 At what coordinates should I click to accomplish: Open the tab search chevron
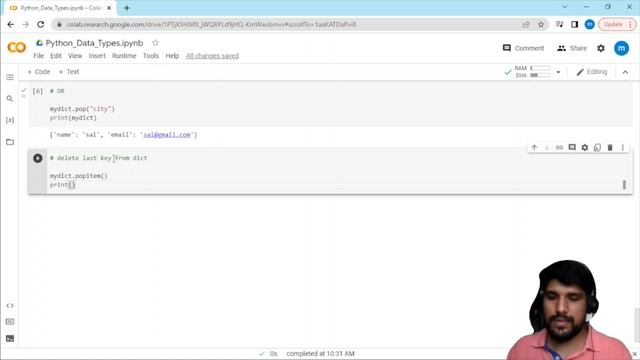click(564, 7)
